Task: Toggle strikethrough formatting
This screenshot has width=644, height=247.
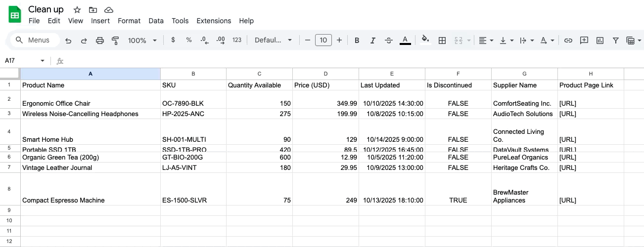Action: pos(389,41)
